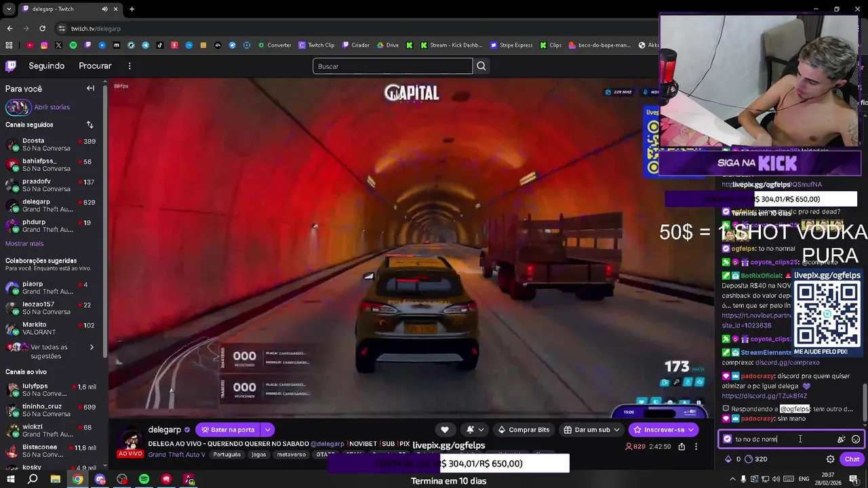This screenshot has height=488, width=868.
Task: Click Mostrar mais under followed channels
Action: tap(24, 243)
